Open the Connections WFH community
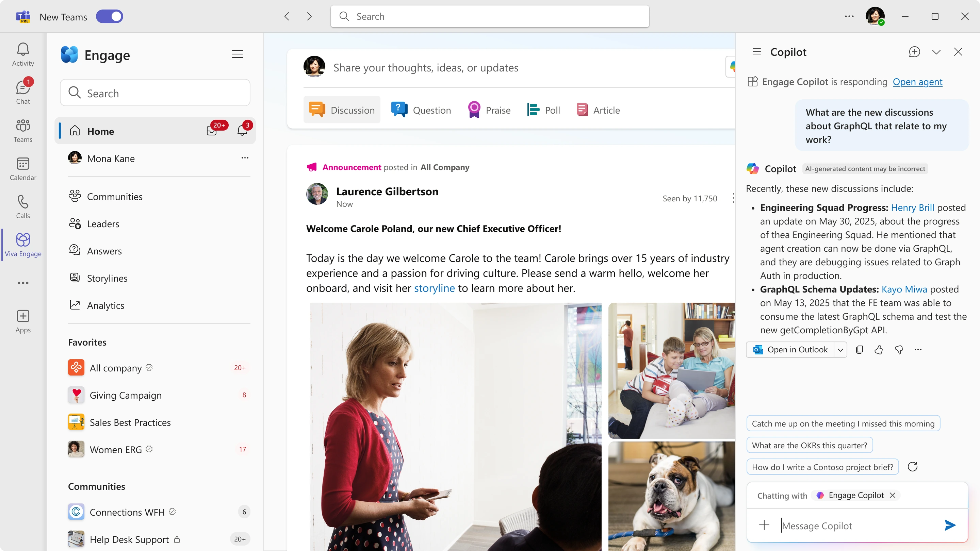The width and height of the screenshot is (980, 551). pyautogui.click(x=159, y=512)
